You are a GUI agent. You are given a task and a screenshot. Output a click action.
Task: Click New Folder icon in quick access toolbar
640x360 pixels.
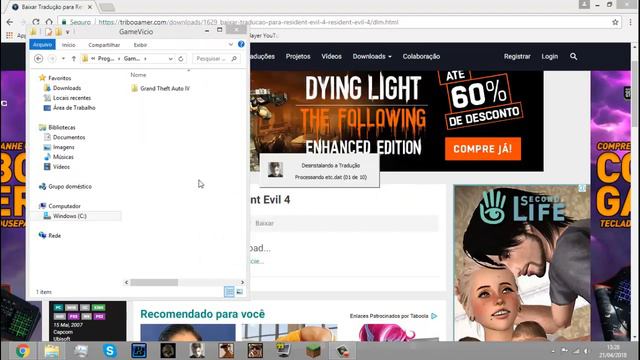pyautogui.click(x=58, y=32)
